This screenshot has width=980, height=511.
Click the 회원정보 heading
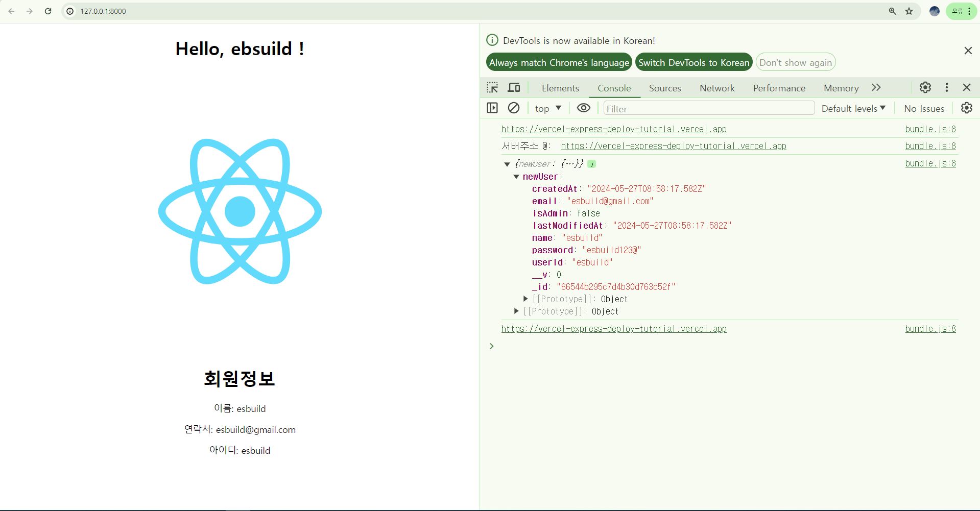[x=240, y=378]
